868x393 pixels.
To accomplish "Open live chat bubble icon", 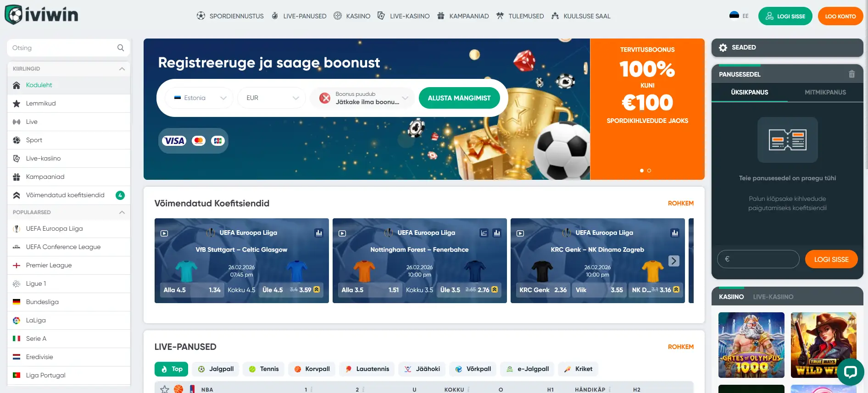I will click(x=850, y=371).
